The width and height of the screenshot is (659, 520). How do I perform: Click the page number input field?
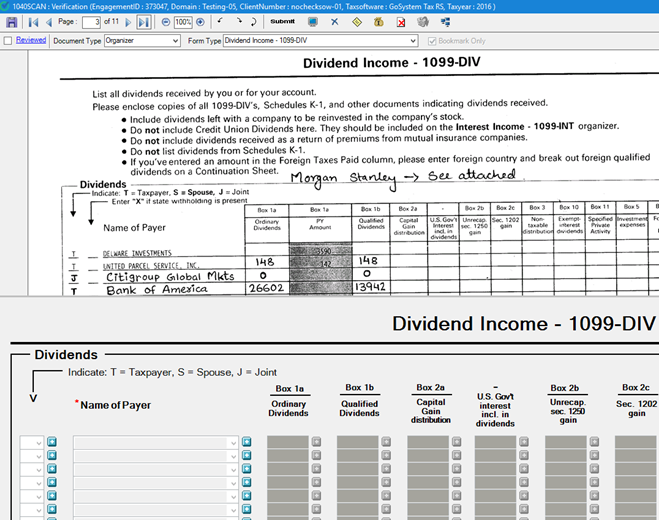pos(92,21)
